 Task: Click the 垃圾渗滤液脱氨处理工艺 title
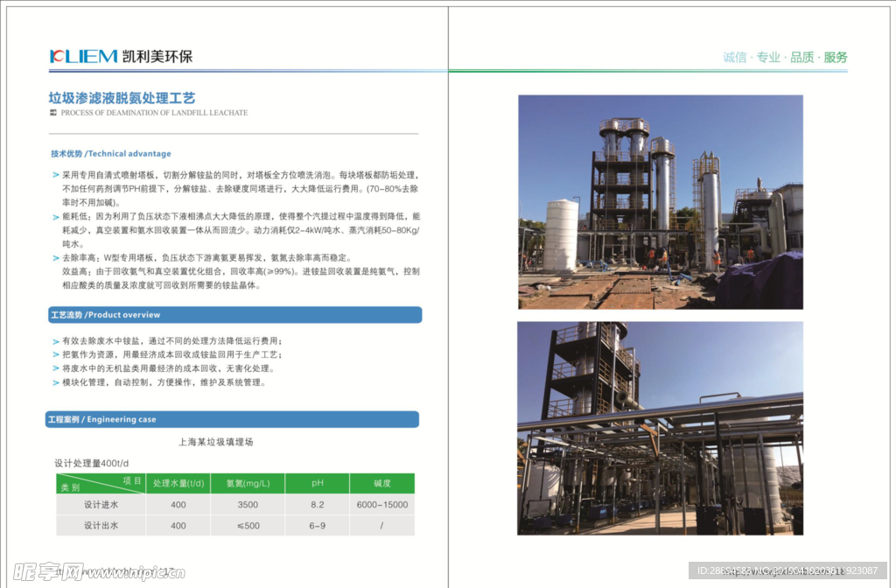tap(122, 98)
